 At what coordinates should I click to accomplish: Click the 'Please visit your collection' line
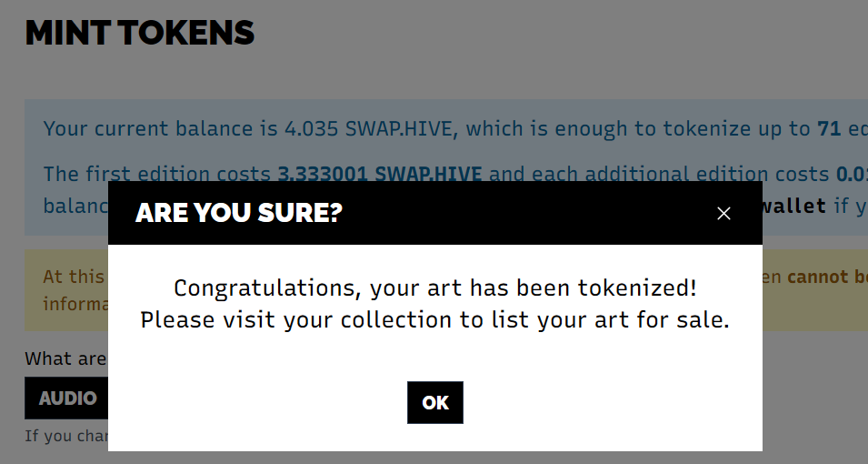tap(435, 320)
